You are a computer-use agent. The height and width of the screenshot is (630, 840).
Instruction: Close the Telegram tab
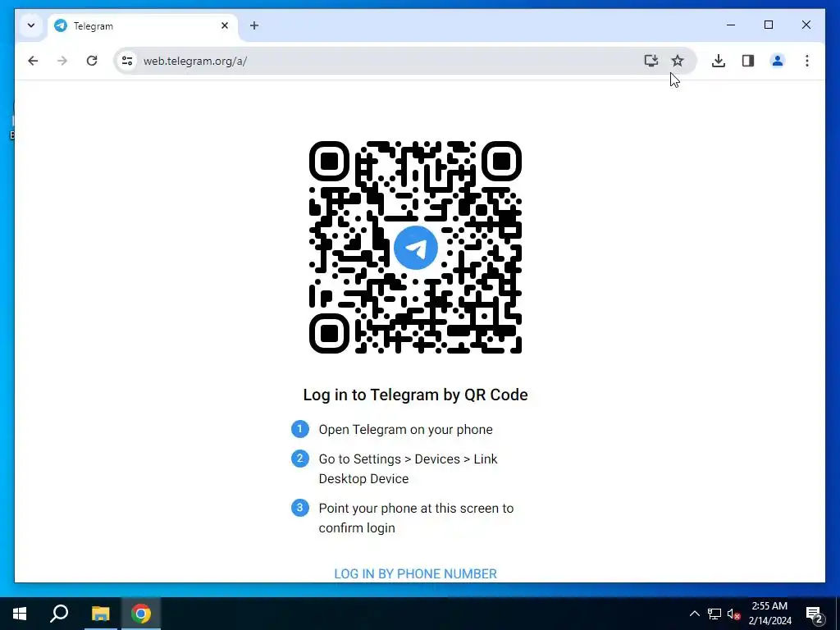coord(225,25)
